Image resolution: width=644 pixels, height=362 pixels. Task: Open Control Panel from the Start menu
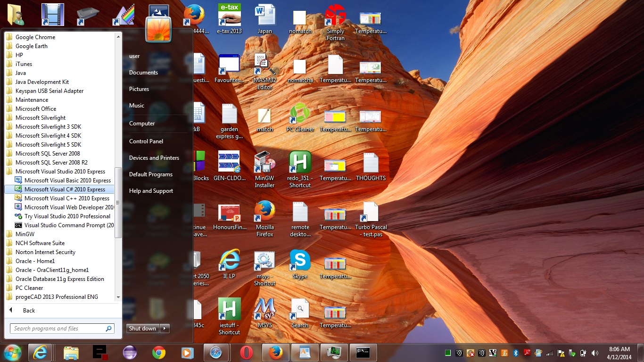146,141
